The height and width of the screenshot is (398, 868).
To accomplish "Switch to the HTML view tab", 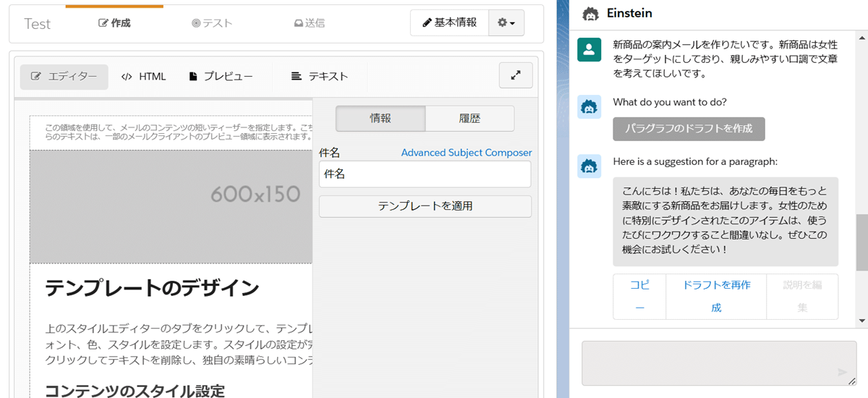I will tap(144, 77).
